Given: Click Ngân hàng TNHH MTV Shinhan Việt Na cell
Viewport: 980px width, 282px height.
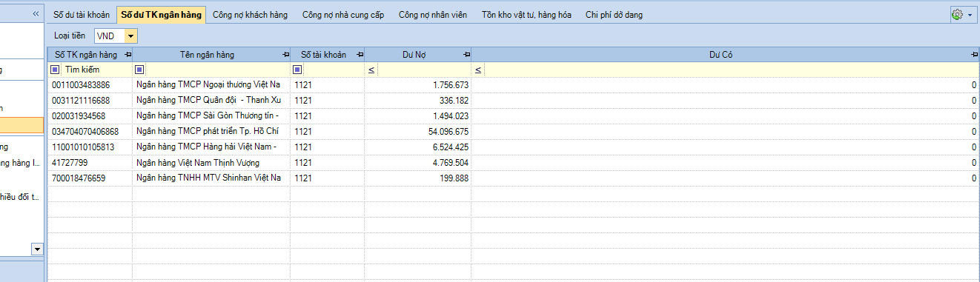Looking at the screenshot, I should 211,178.
